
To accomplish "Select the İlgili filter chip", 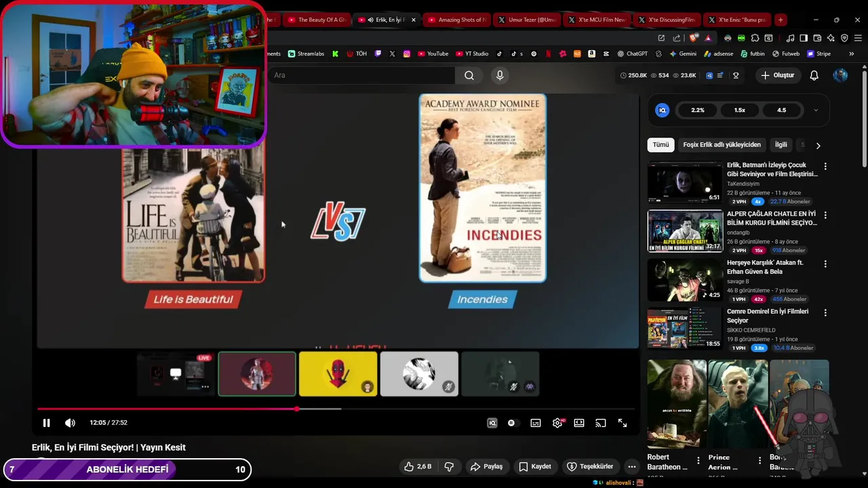I will coord(781,144).
